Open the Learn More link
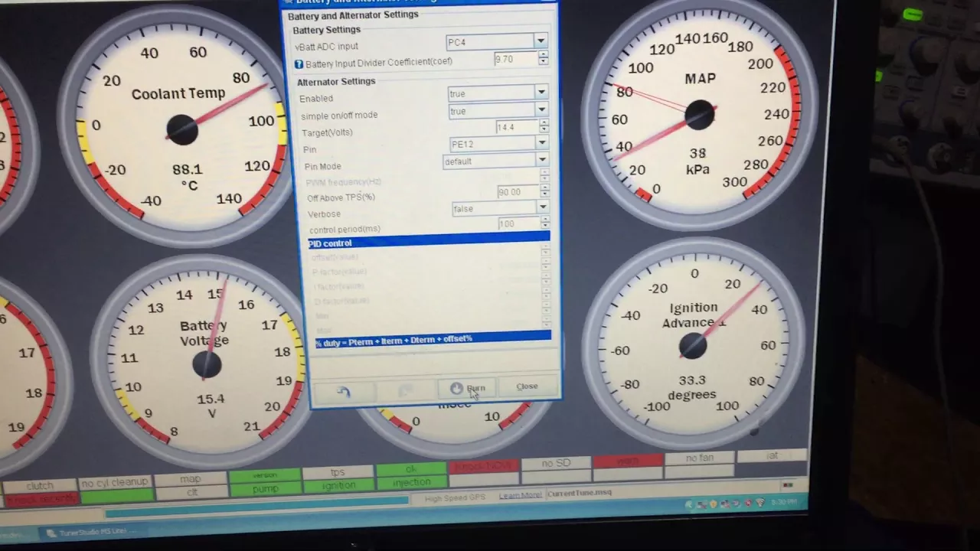Screen dimensions: 980x551 [x=520, y=495]
